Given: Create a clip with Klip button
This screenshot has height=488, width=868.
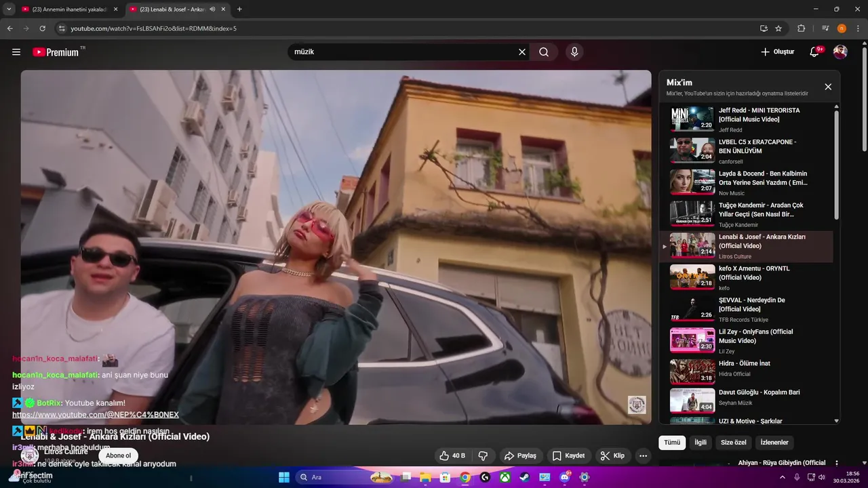Looking at the screenshot, I should [612, 455].
